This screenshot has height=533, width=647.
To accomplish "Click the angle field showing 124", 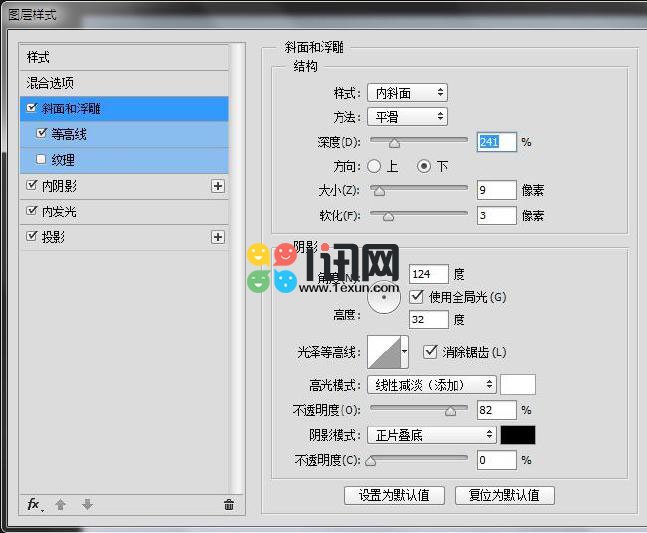I will click(429, 274).
